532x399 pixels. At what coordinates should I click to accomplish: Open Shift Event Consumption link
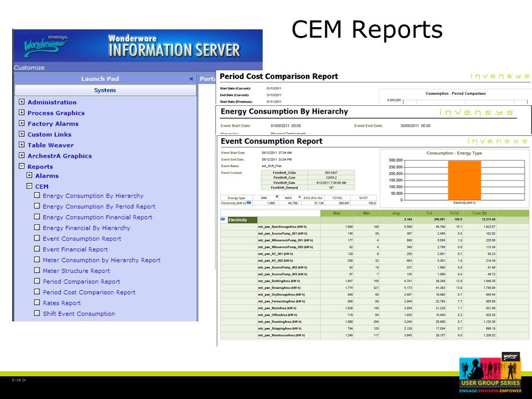[79, 314]
